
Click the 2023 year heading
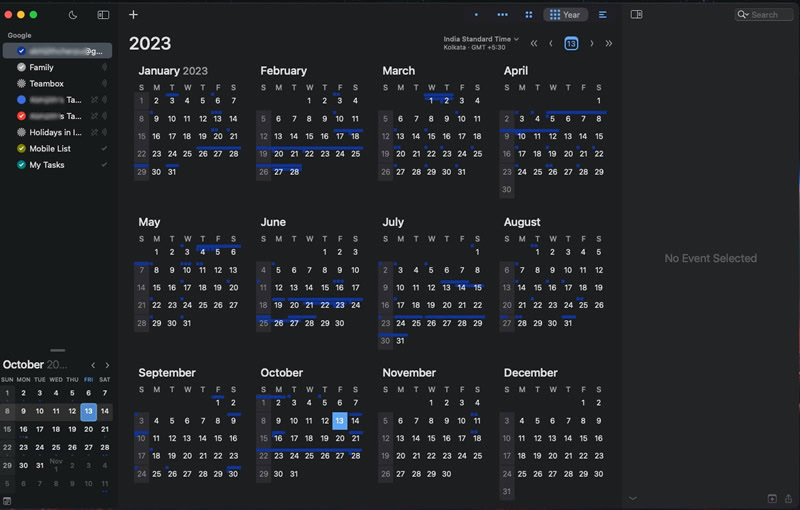coord(150,43)
